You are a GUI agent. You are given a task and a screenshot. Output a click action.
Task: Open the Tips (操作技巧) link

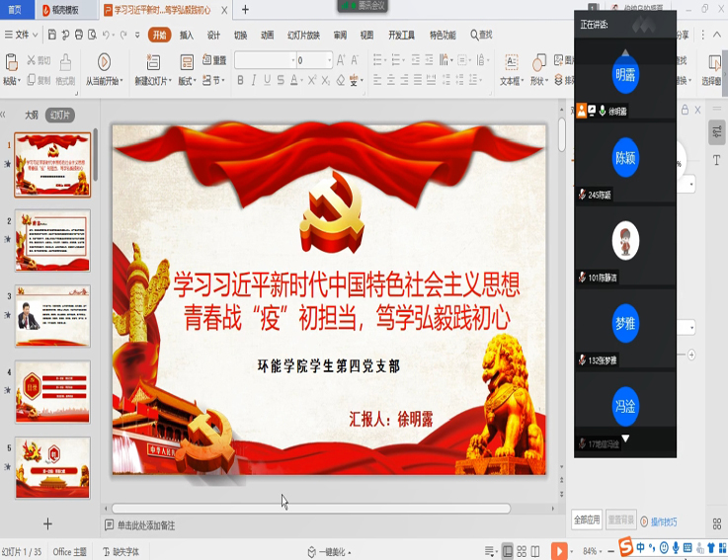pos(662,520)
